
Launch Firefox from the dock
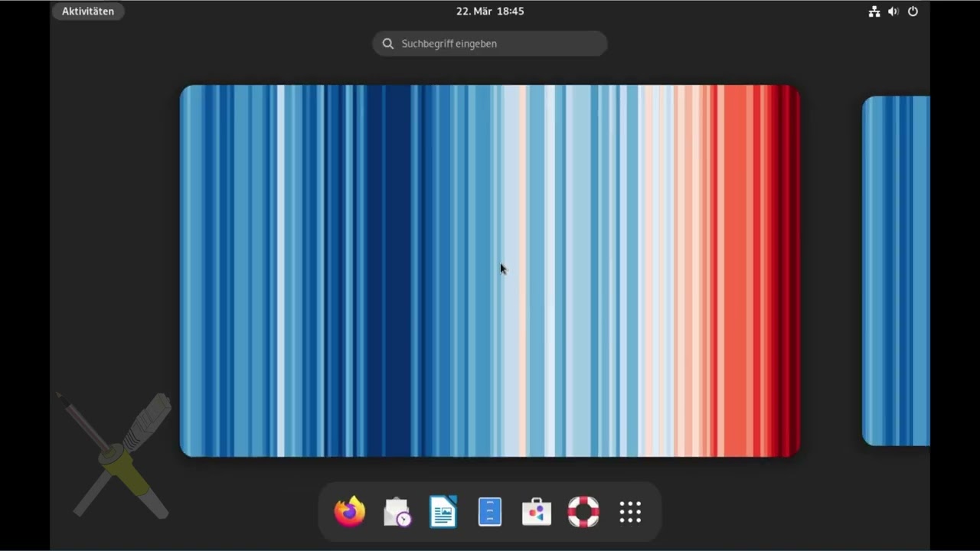click(x=350, y=512)
